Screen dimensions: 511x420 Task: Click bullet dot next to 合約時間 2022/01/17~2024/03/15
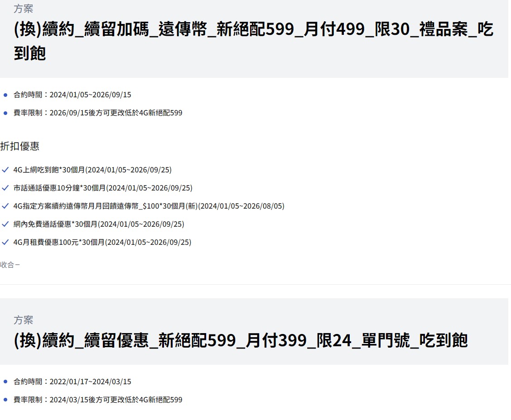pyautogui.click(x=5, y=382)
